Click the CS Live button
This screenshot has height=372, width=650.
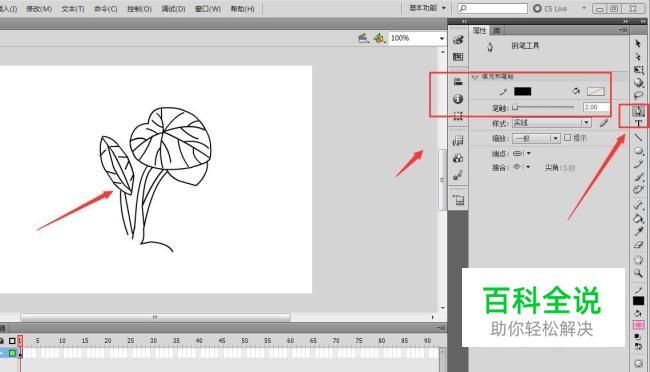point(550,8)
